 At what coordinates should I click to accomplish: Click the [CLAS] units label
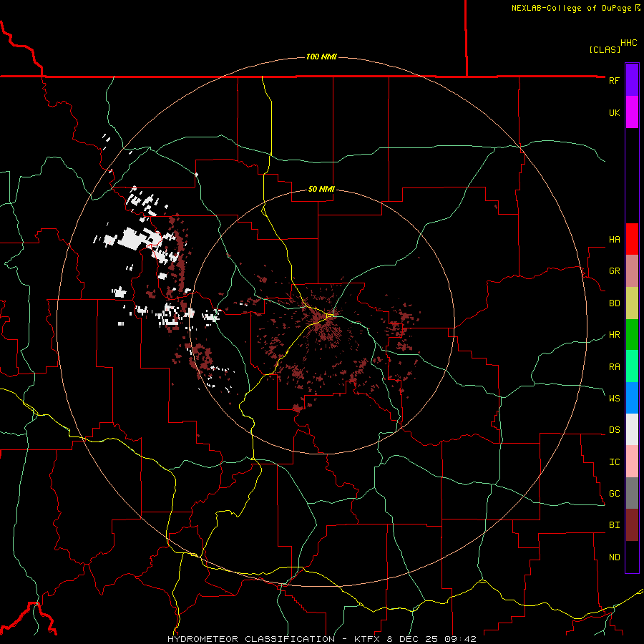tap(605, 49)
